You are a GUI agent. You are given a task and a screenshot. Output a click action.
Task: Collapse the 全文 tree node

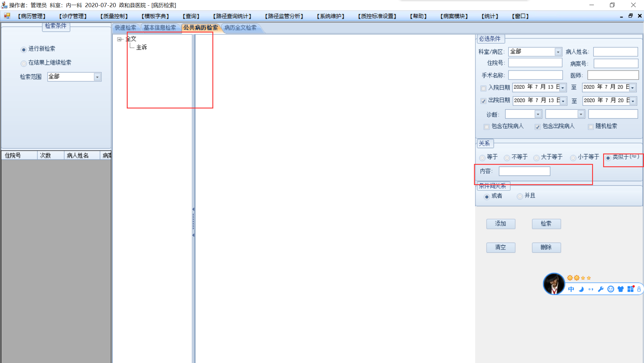(x=119, y=39)
